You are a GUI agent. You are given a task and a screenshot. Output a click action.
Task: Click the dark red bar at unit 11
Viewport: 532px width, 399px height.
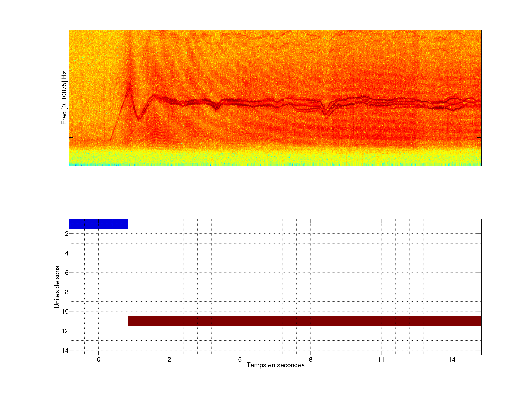pos(304,321)
